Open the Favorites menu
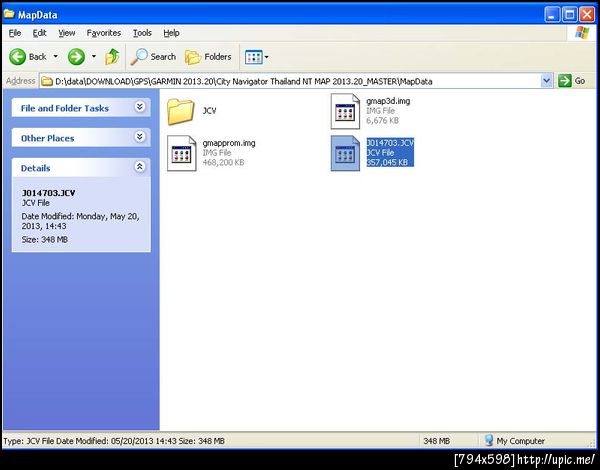This screenshot has height=470, width=600. (x=104, y=33)
